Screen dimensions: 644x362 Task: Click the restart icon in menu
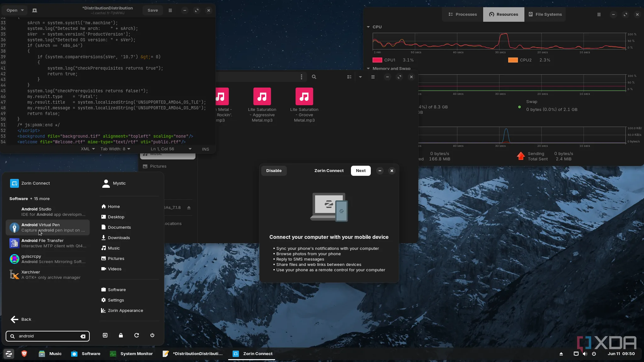[x=137, y=335]
